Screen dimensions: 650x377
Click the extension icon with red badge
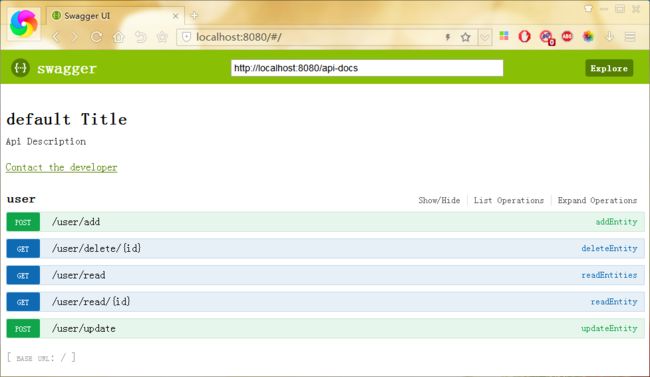[x=547, y=37]
